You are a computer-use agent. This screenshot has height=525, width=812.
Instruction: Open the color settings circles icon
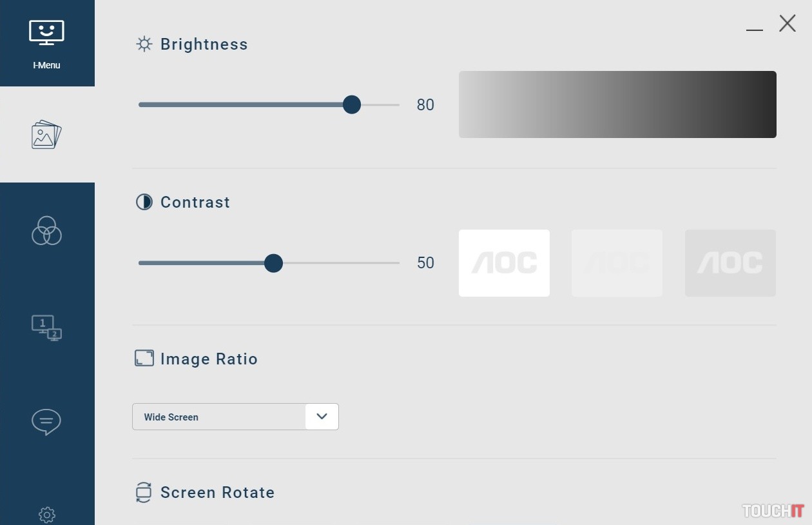click(46, 231)
